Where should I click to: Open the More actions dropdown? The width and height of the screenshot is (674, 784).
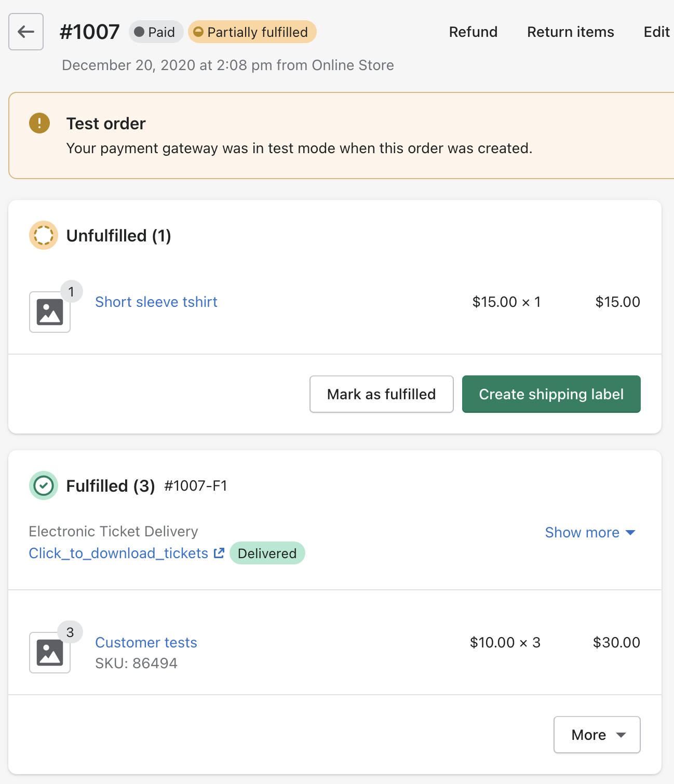click(x=597, y=735)
